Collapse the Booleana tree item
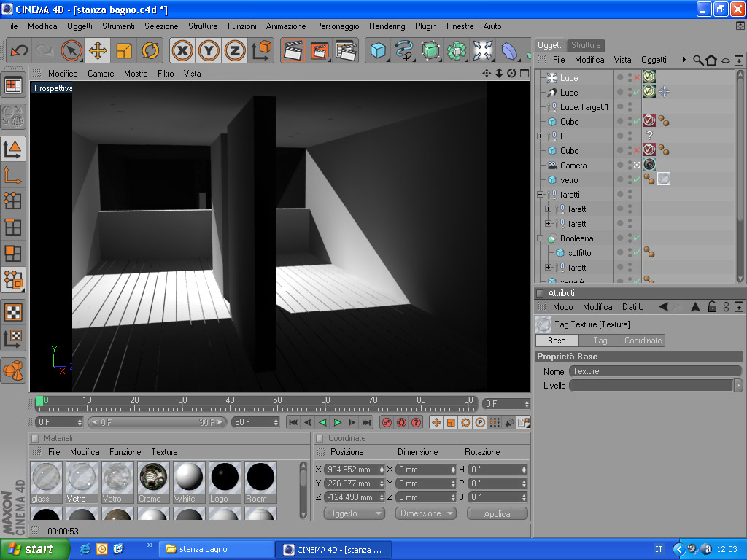The image size is (747, 560). coord(541,238)
